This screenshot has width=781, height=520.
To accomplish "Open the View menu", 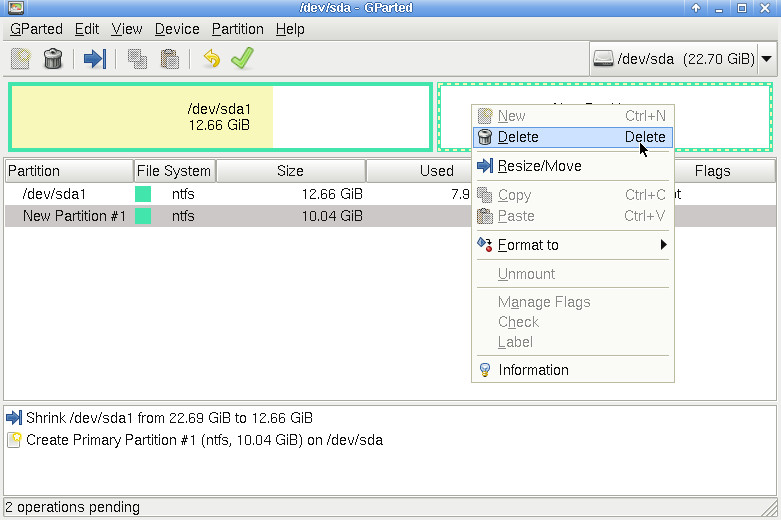I will (127, 29).
